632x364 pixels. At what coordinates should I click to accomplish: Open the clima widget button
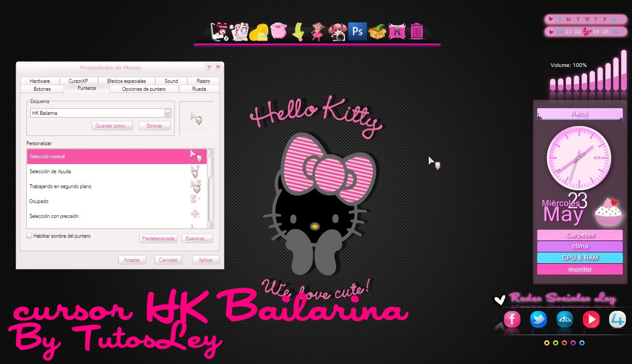[580, 246]
